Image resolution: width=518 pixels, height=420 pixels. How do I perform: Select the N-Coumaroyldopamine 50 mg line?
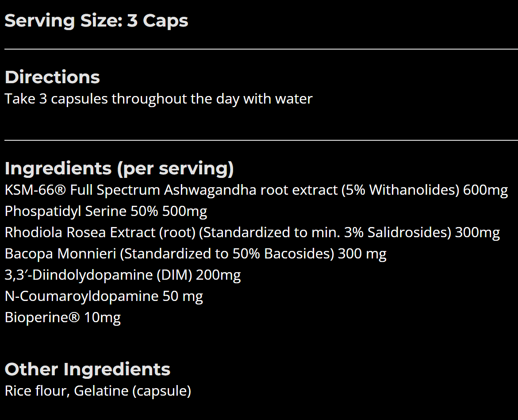click(x=104, y=296)
